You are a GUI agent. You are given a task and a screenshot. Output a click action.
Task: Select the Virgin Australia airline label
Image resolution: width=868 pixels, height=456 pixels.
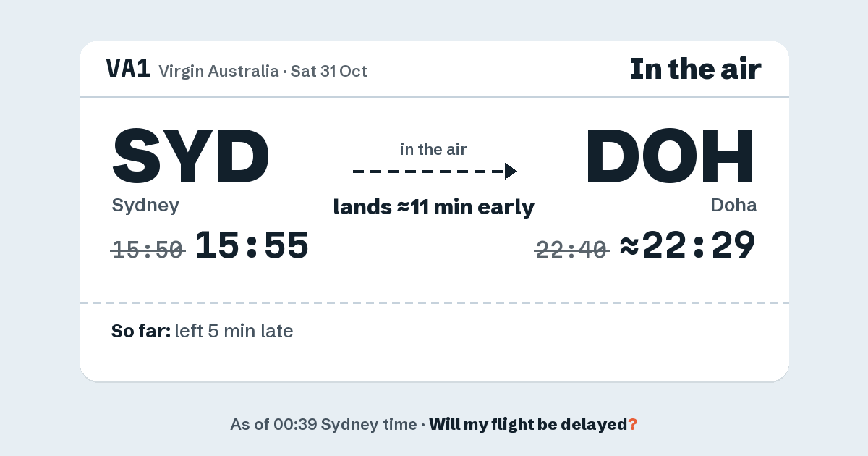click(218, 71)
